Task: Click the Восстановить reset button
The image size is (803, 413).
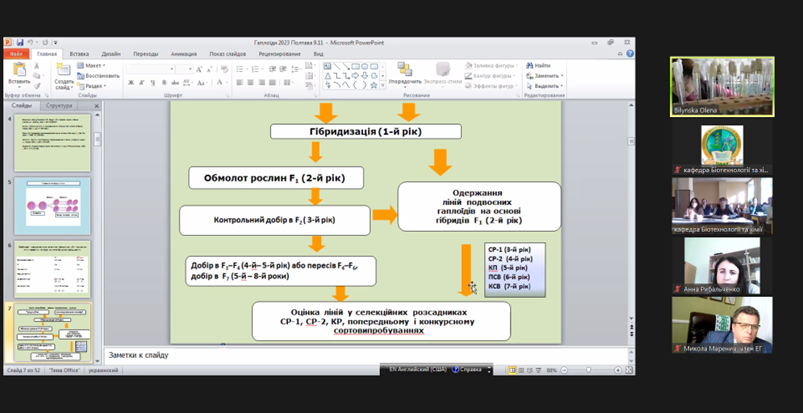Action: tap(98, 76)
